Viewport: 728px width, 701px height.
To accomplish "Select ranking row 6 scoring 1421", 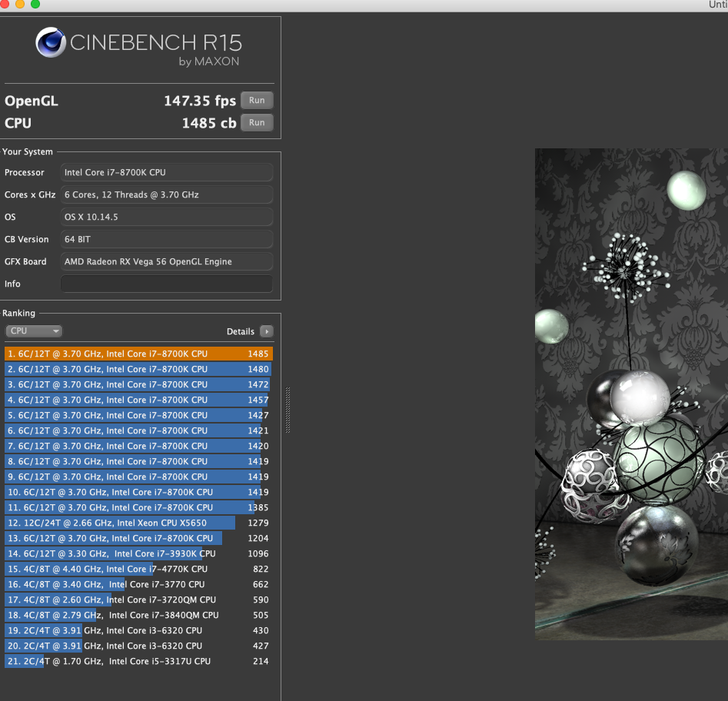I will point(138,430).
